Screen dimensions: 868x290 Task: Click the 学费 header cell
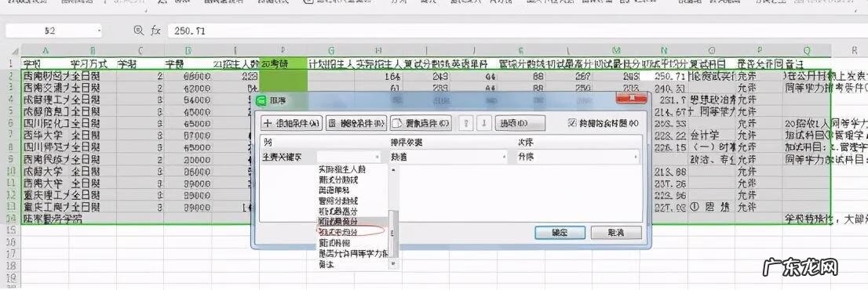click(x=188, y=63)
